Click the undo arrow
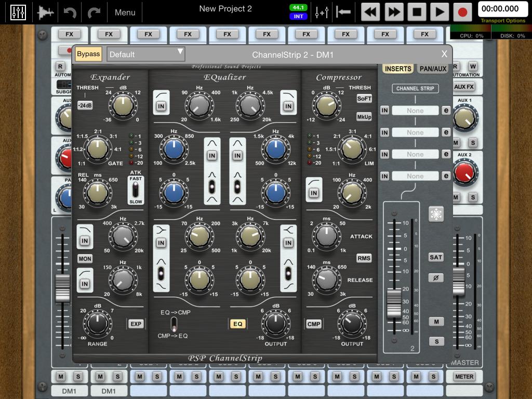Viewport: 532px width, 399px height. click(70, 12)
